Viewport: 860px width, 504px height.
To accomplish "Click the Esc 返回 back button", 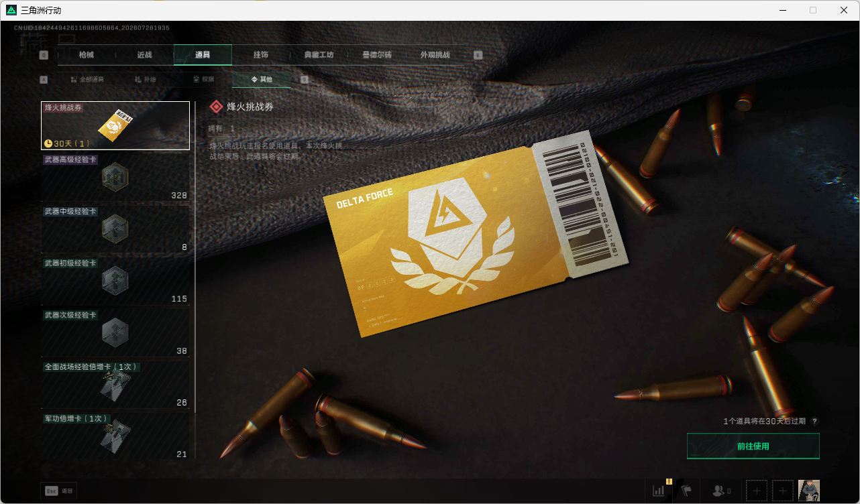I will tap(58, 491).
